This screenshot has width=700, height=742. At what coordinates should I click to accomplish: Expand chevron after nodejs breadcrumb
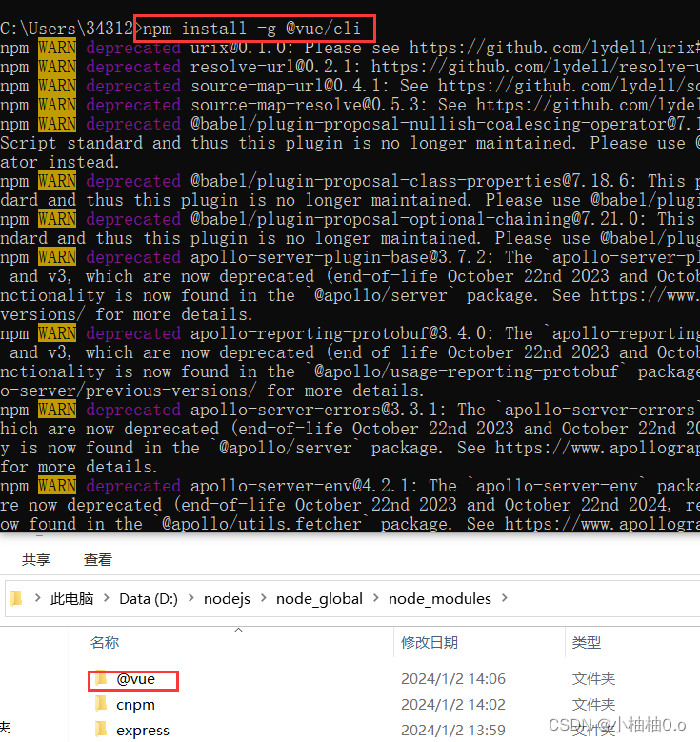264,598
